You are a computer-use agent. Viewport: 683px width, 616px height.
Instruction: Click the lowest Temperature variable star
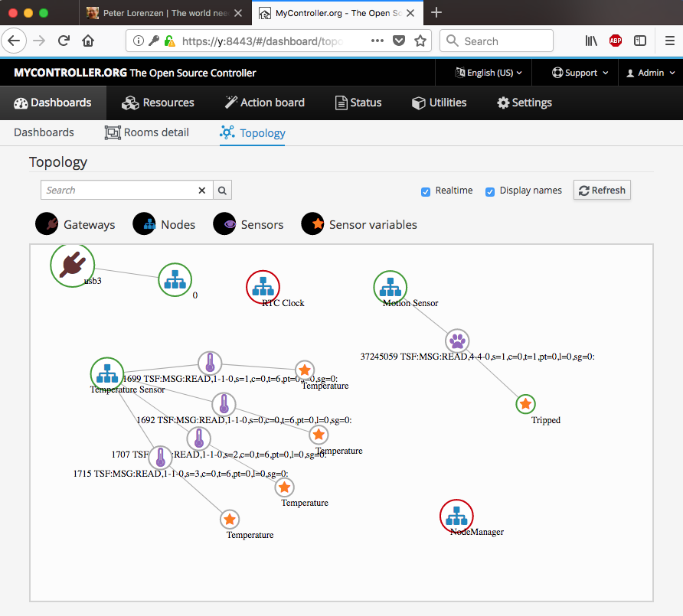click(x=230, y=519)
